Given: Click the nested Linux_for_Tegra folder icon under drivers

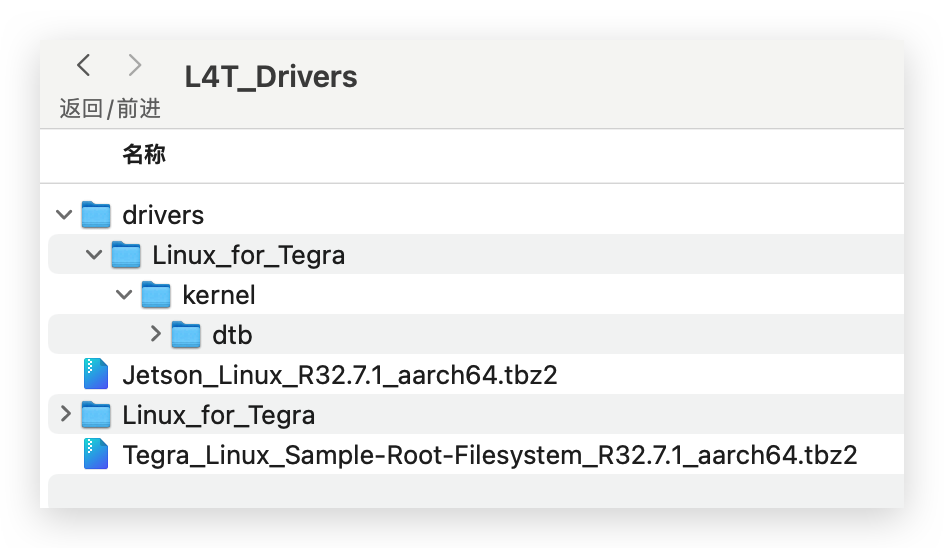Looking at the screenshot, I should (126, 255).
